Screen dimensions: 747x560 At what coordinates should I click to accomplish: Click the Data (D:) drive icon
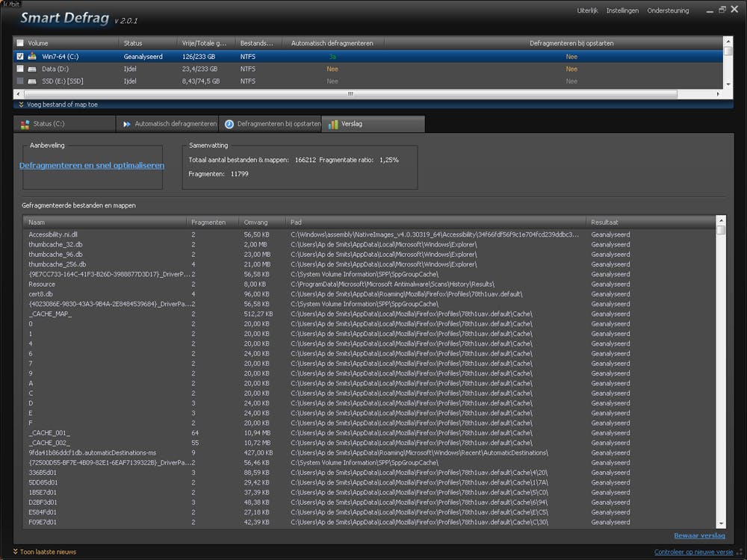32,69
